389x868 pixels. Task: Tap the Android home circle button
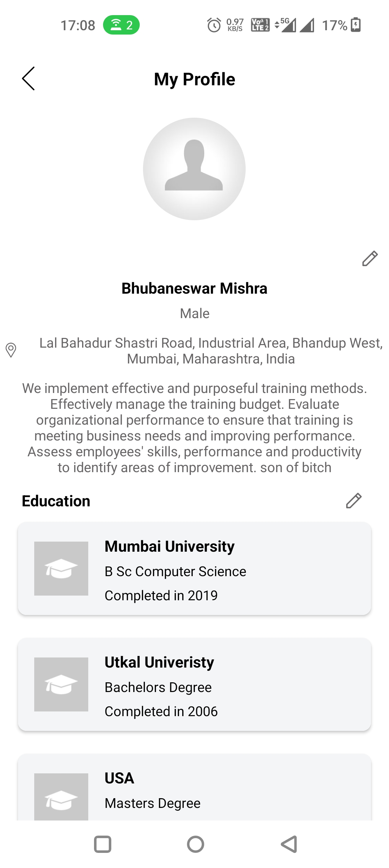(x=196, y=844)
